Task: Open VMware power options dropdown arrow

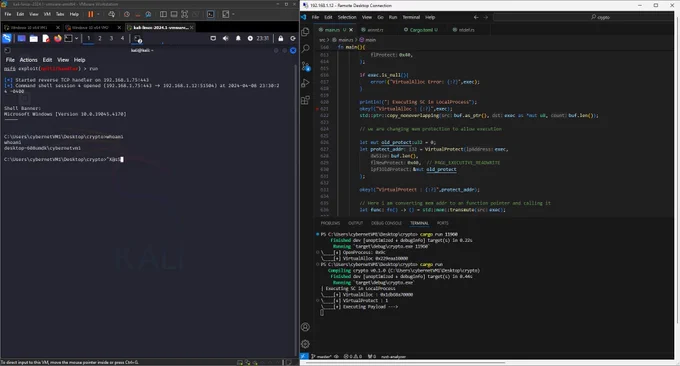Action: 98,14
